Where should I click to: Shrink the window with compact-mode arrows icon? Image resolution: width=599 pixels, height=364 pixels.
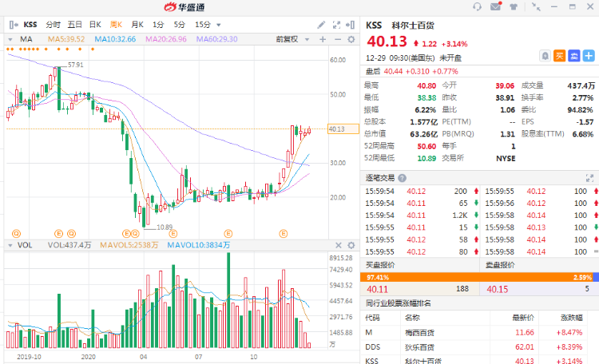[x=536, y=7]
